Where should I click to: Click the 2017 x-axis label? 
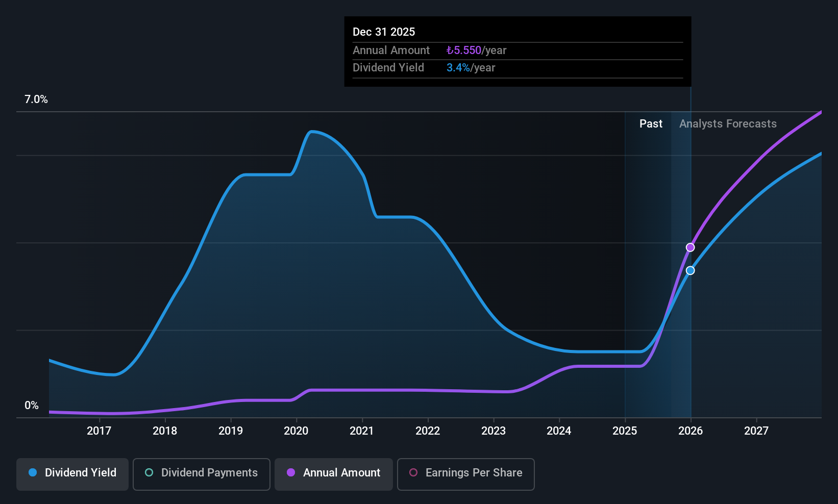pyautogui.click(x=99, y=431)
